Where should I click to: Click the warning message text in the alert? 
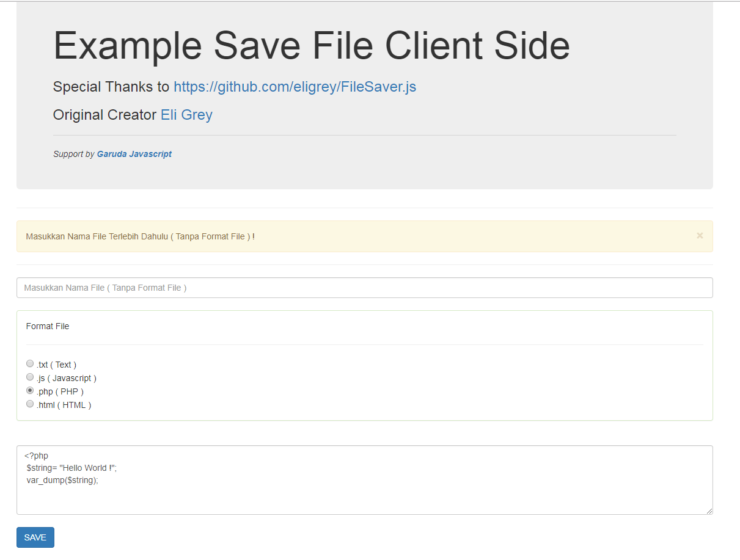coord(141,236)
